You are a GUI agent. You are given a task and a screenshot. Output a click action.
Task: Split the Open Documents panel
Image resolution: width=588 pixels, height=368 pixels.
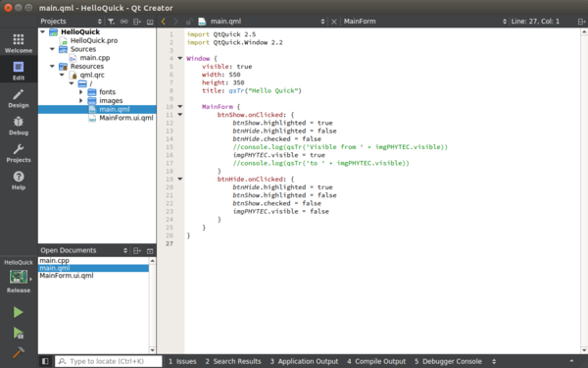(x=137, y=250)
